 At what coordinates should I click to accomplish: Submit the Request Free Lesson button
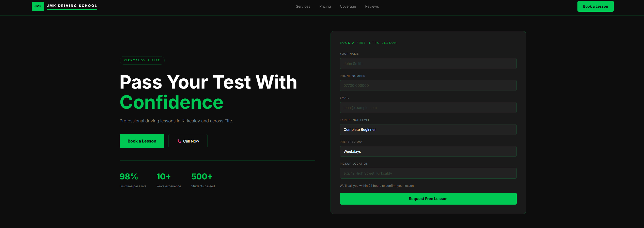click(428, 198)
